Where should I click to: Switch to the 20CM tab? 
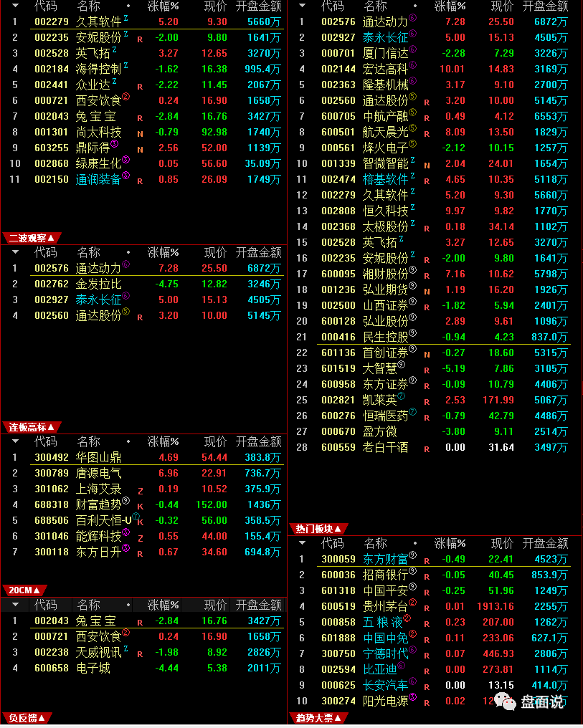coord(24,590)
